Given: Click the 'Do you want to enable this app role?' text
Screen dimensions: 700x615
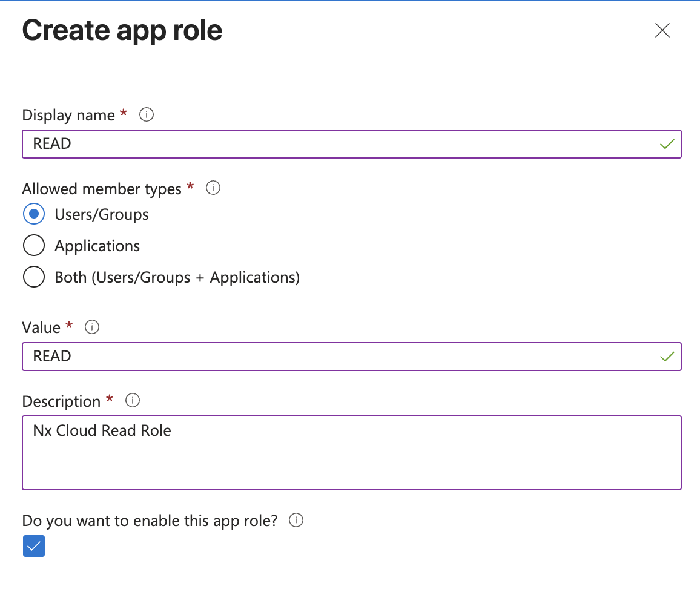Looking at the screenshot, I should click(150, 521).
